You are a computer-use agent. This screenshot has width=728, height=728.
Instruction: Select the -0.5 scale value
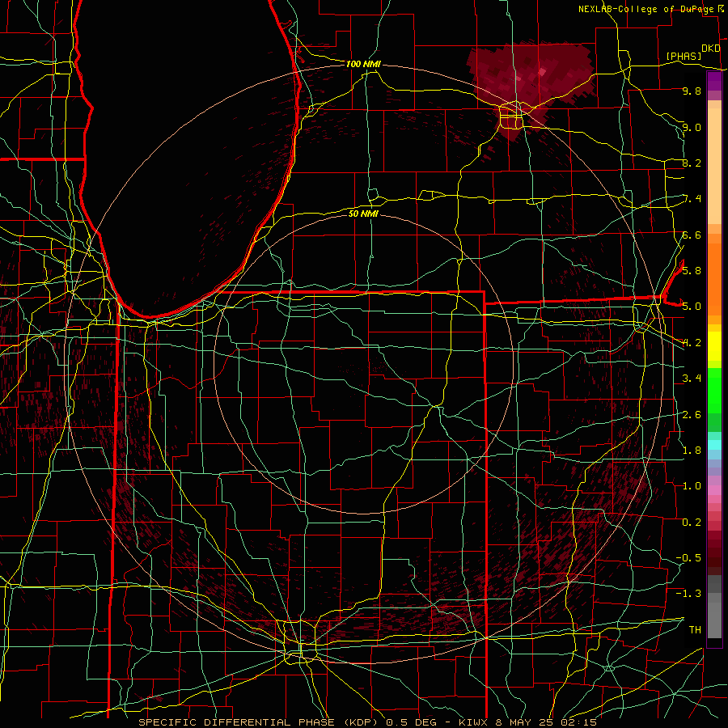click(x=688, y=557)
